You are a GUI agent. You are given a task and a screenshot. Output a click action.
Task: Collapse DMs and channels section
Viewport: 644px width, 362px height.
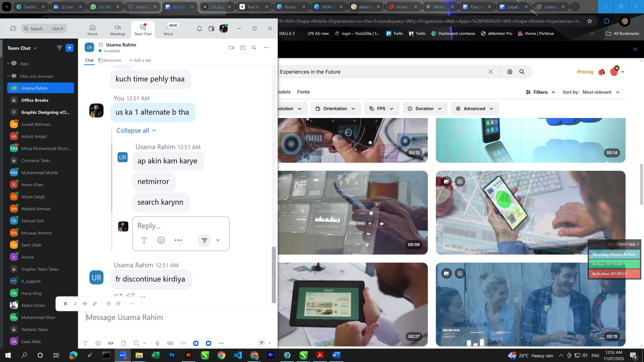9,76
